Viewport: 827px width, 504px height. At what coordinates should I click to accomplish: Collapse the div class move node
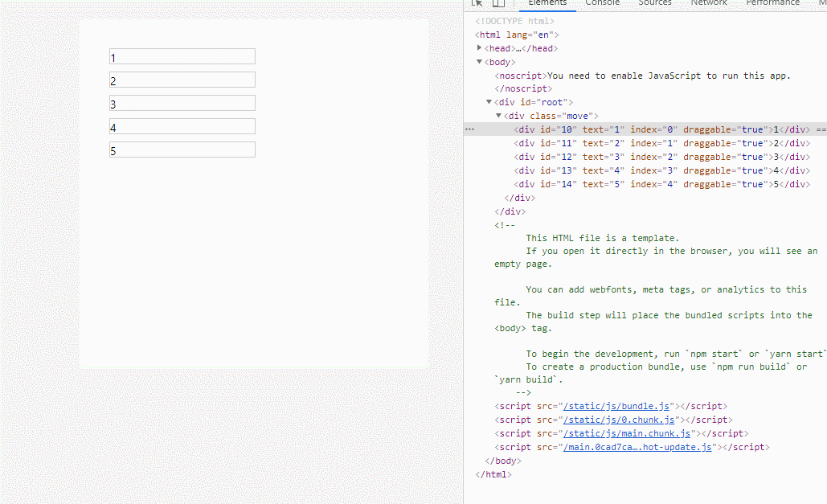pyautogui.click(x=498, y=116)
